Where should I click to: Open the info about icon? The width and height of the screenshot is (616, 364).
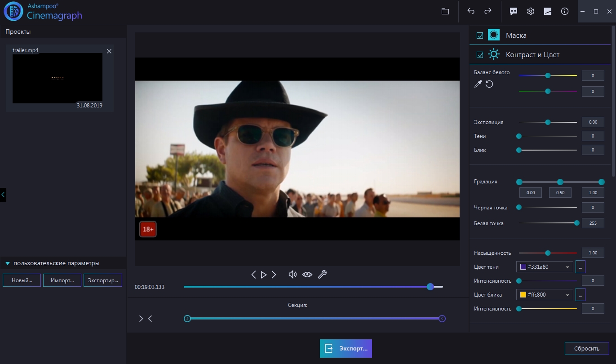(565, 11)
